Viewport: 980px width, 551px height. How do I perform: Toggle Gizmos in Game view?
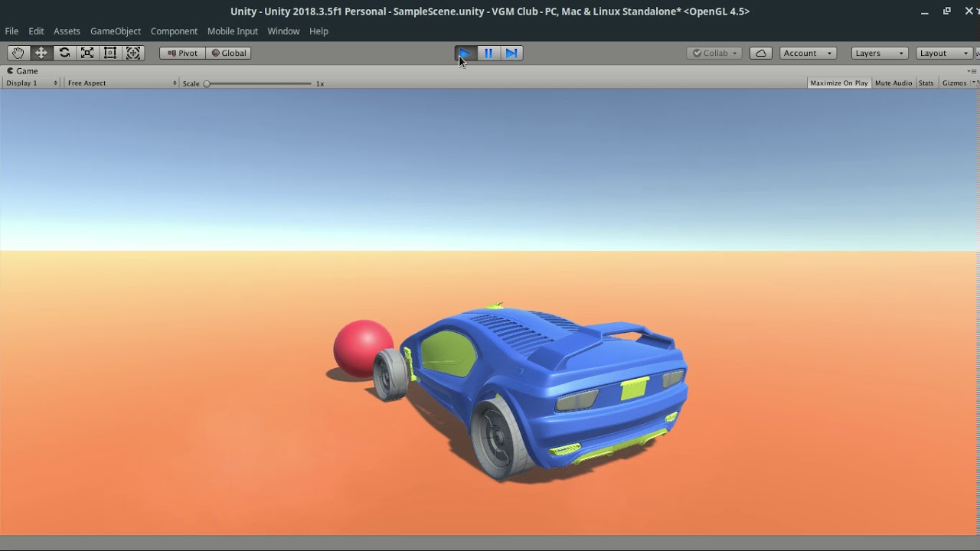tap(954, 83)
